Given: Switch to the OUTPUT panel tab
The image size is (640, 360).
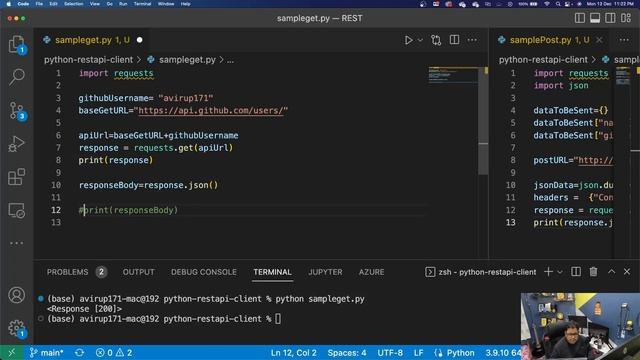Looking at the screenshot, I should (x=138, y=272).
